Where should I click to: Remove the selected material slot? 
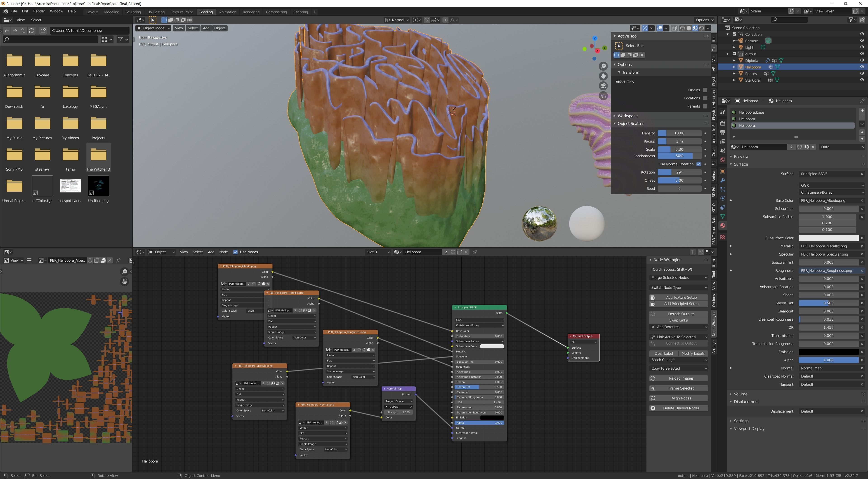point(862,117)
